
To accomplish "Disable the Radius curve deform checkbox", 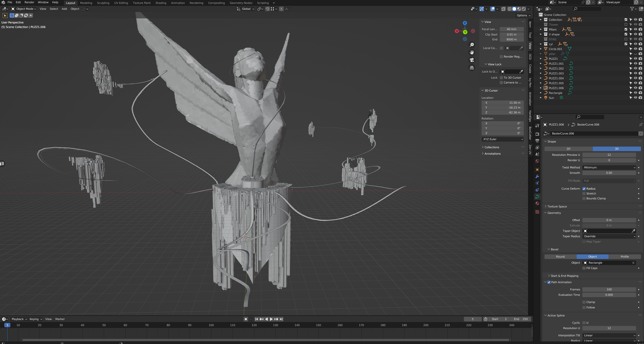I will pos(584,189).
